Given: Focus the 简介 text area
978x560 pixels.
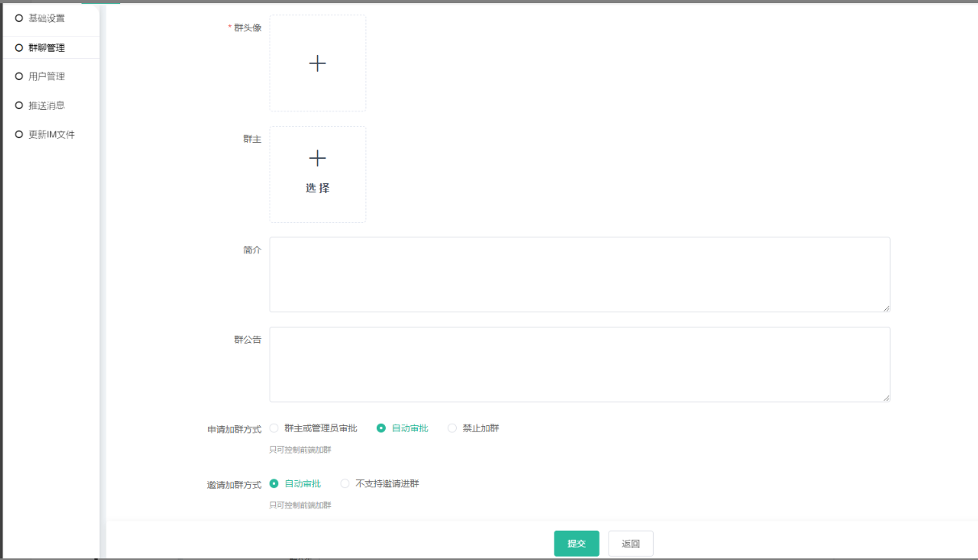Looking at the screenshot, I should click(579, 274).
